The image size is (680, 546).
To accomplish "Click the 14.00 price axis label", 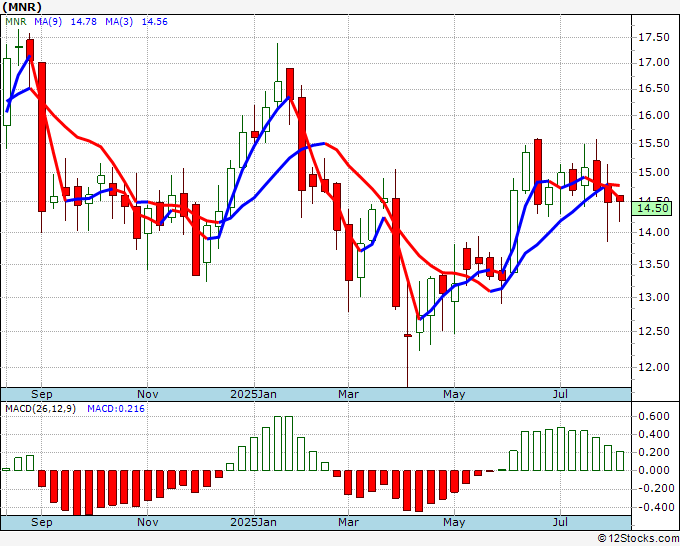I will click(654, 232).
